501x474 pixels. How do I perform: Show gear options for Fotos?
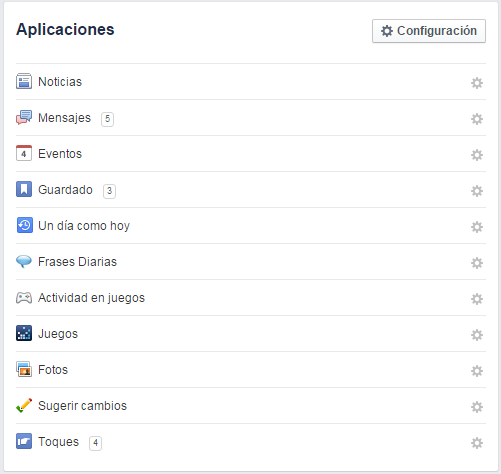477,371
